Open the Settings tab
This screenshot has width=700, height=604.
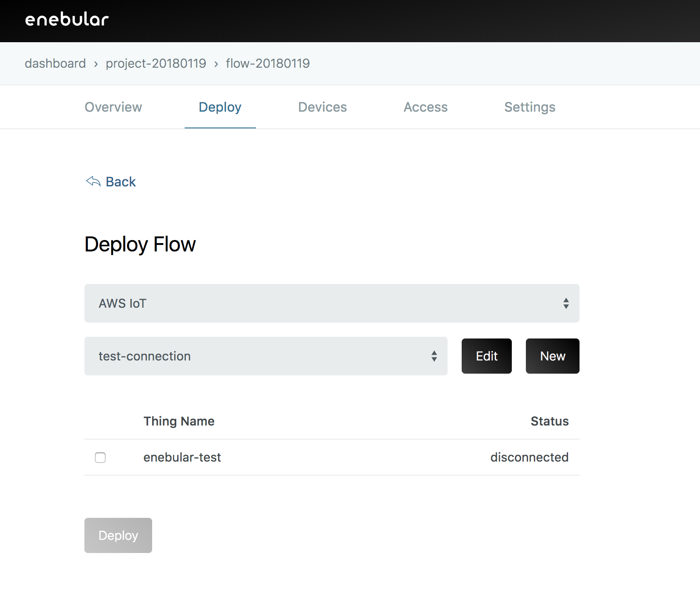529,107
